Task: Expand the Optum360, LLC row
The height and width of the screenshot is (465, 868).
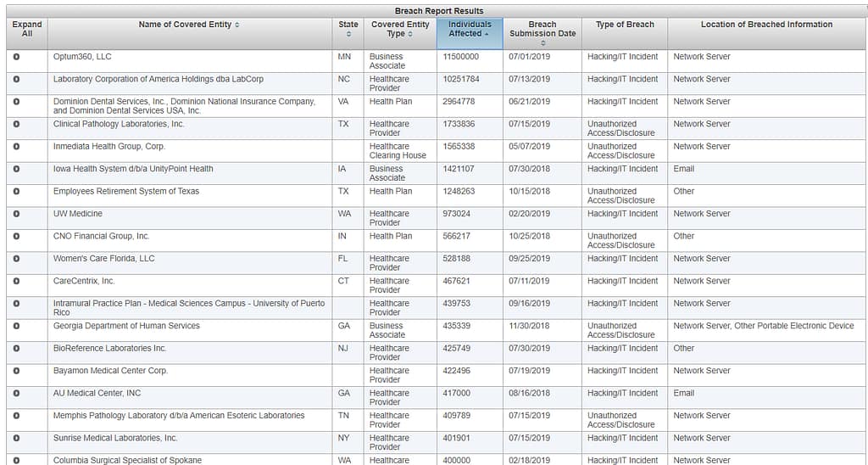Action: pos(16,57)
